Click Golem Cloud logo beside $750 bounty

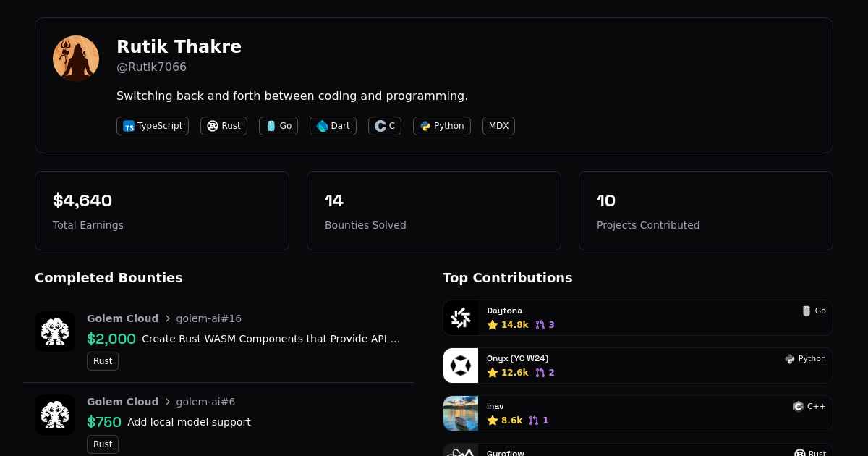tap(55, 415)
